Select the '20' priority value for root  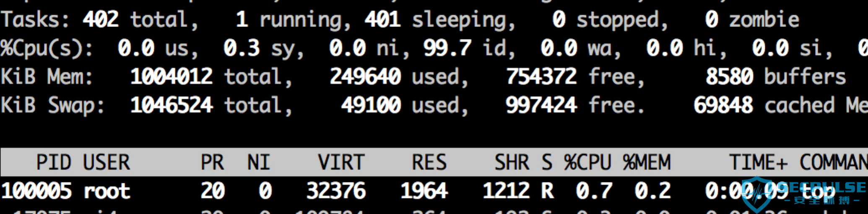[213, 191]
